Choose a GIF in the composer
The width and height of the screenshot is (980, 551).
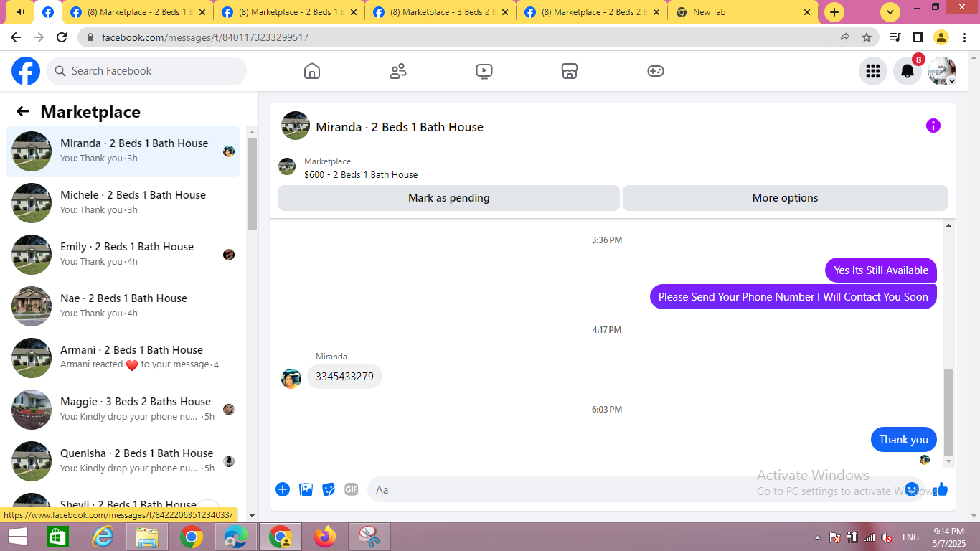[351, 489]
